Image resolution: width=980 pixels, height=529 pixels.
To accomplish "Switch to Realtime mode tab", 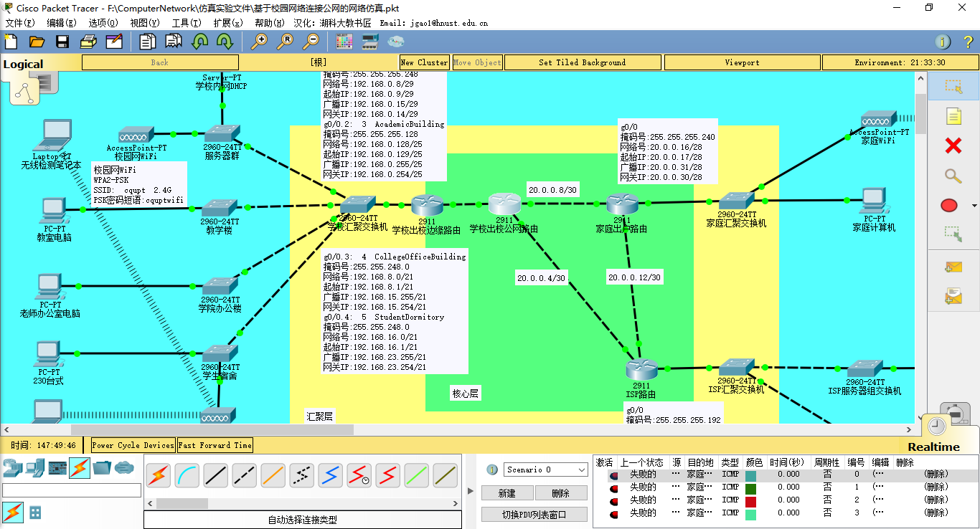I will pyautogui.click(x=933, y=447).
